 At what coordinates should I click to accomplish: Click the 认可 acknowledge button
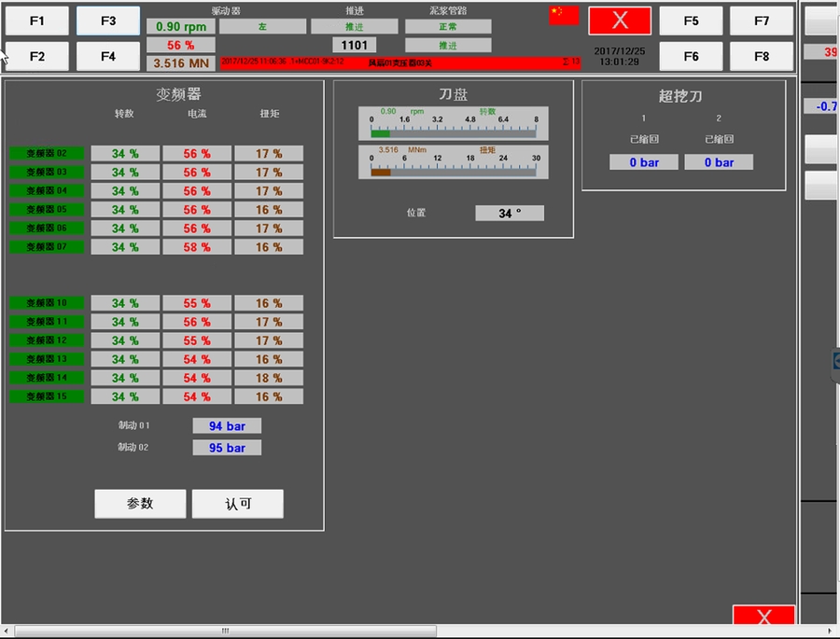(x=238, y=504)
